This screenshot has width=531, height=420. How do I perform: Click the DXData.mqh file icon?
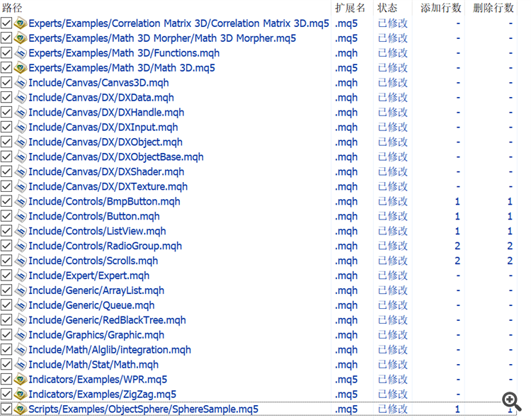click(21, 98)
